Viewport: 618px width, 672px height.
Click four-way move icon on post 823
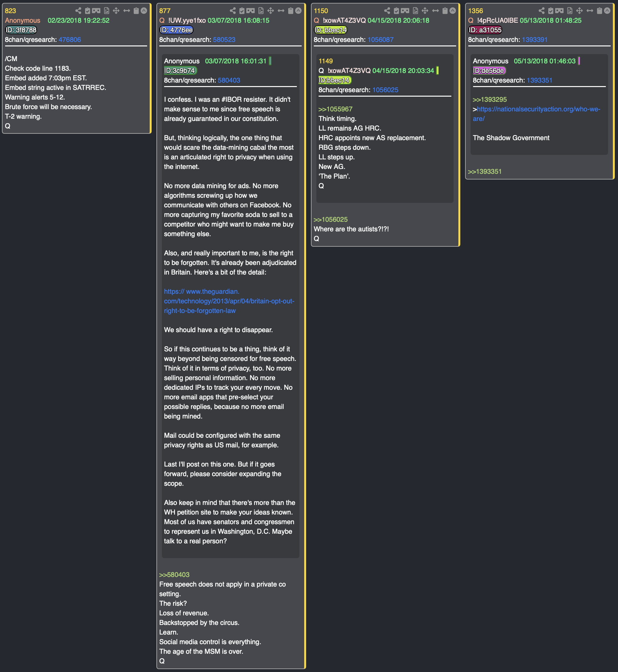point(116,11)
